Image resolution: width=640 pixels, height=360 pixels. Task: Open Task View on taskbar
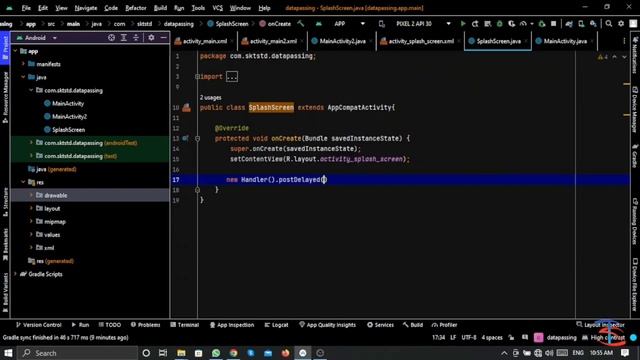(163, 353)
